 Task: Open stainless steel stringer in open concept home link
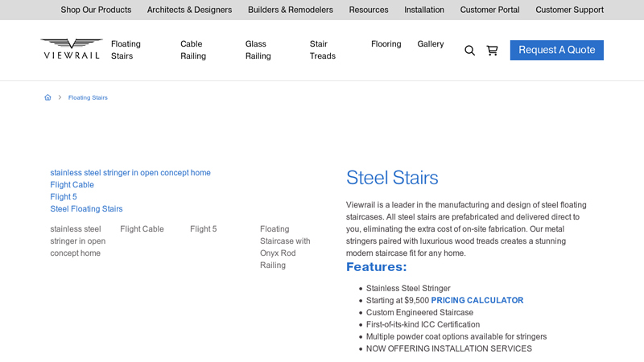(x=130, y=173)
